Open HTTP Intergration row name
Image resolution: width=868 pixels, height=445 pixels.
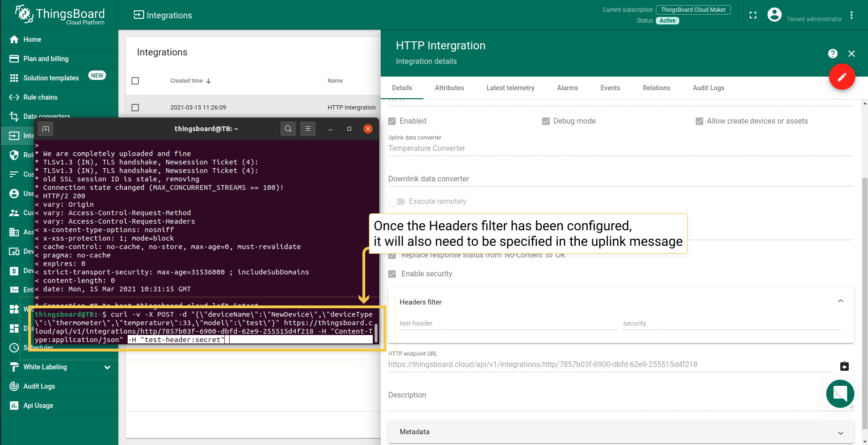352,108
